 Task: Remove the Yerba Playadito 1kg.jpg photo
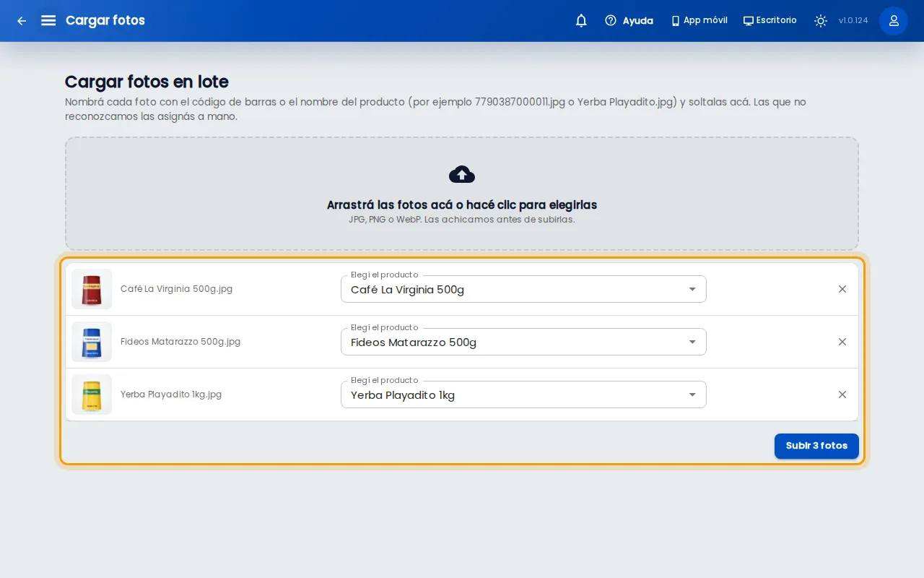(842, 394)
